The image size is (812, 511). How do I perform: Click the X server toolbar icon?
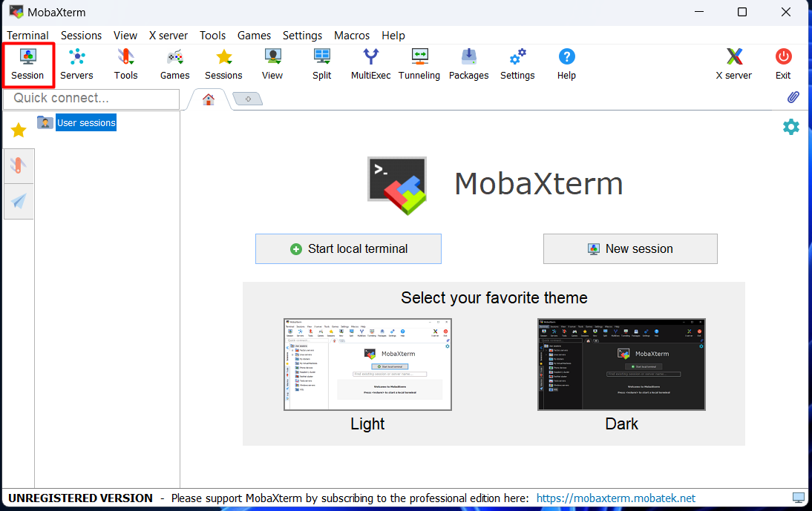(x=734, y=65)
